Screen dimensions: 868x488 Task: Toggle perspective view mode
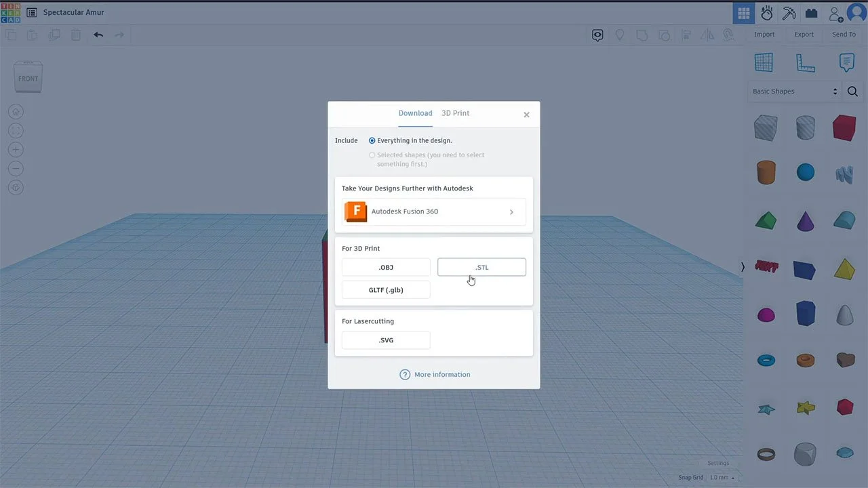tap(16, 187)
